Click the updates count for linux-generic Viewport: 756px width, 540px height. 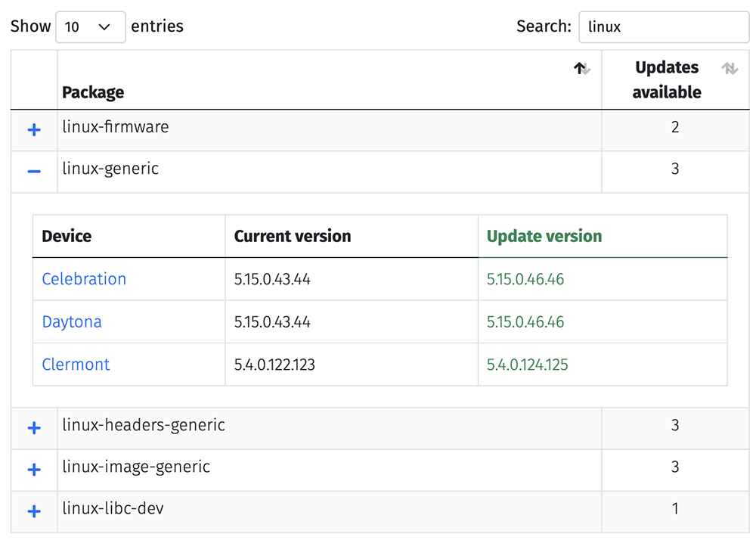675,169
